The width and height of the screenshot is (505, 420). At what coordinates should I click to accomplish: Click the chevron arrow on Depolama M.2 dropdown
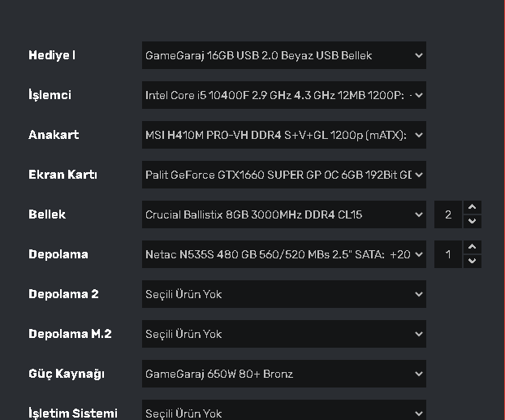pos(418,334)
